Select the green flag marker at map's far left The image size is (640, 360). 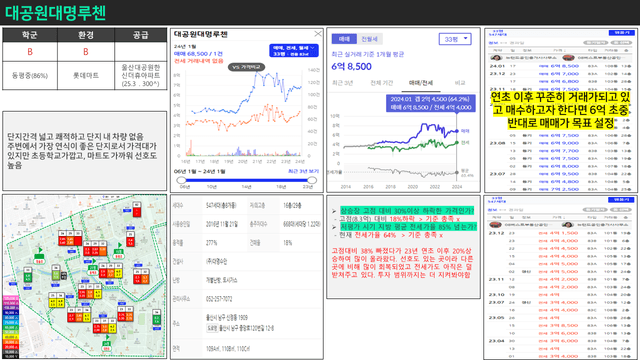coord(40,251)
